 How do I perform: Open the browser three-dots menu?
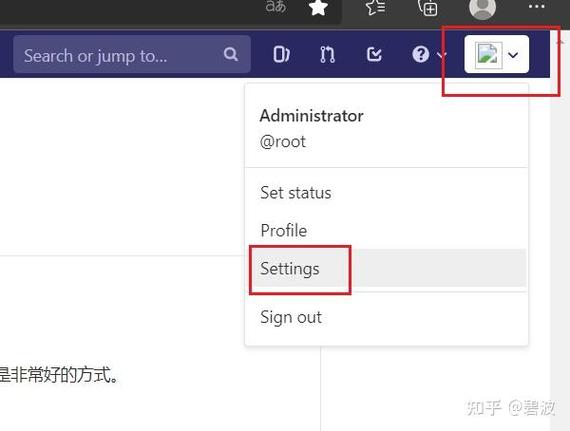pyautogui.click(x=536, y=7)
